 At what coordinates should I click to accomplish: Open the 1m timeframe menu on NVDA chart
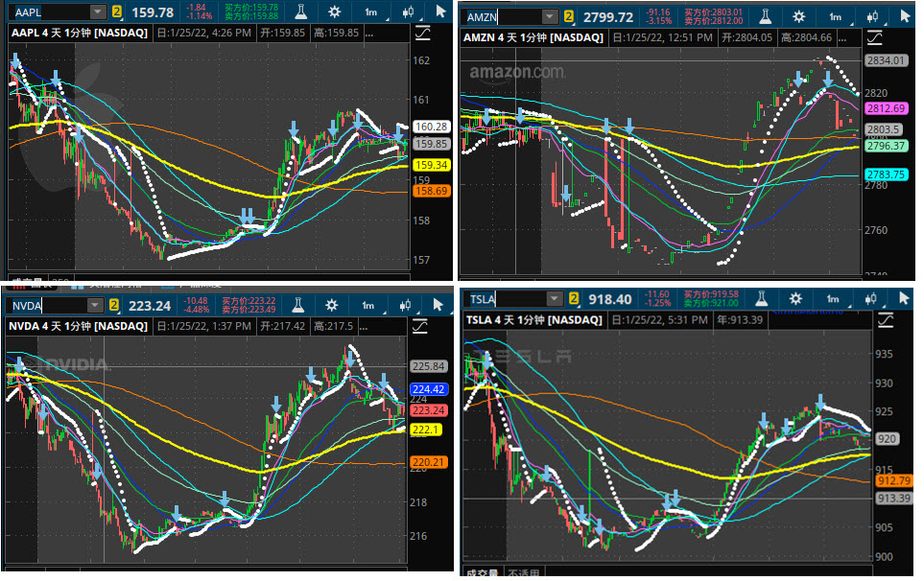[x=368, y=305]
